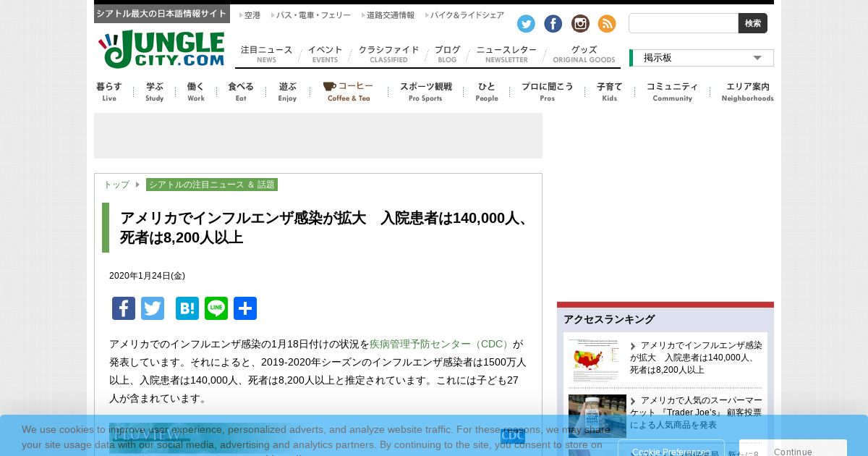Go to ニュースレター NEWSLETTER menu
Viewport: 868px width, 456px height.
pos(506,54)
